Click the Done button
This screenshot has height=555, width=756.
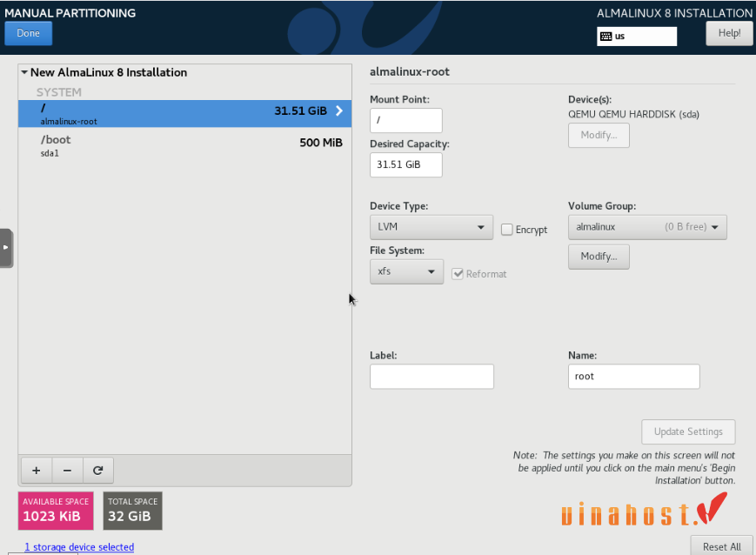click(x=28, y=33)
